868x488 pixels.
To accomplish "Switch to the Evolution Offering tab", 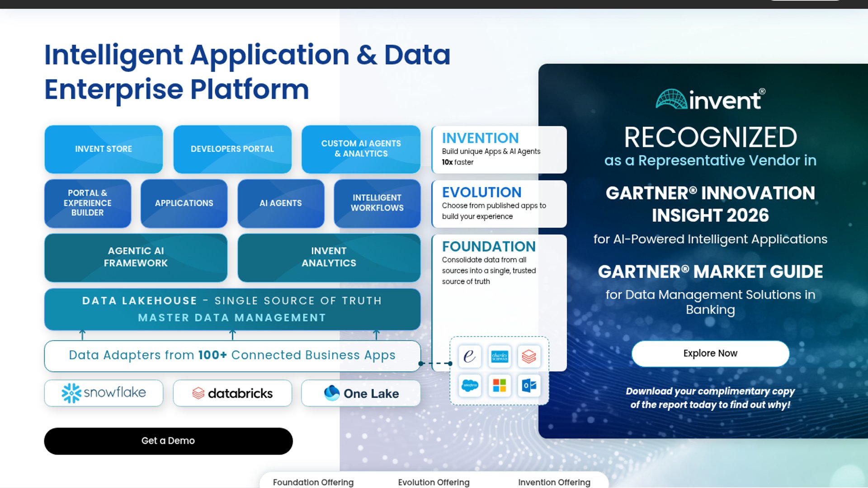I will 434,482.
